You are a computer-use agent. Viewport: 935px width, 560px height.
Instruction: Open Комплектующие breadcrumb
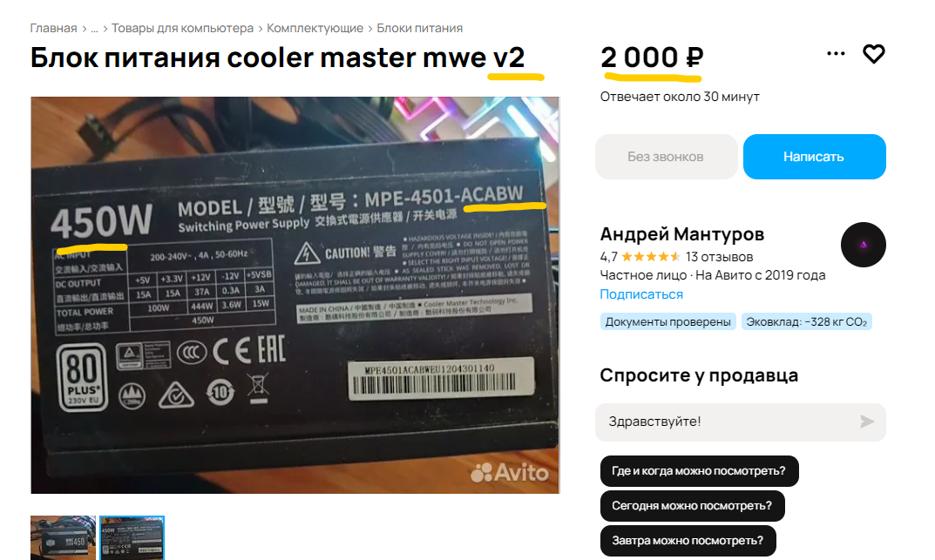(315, 28)
